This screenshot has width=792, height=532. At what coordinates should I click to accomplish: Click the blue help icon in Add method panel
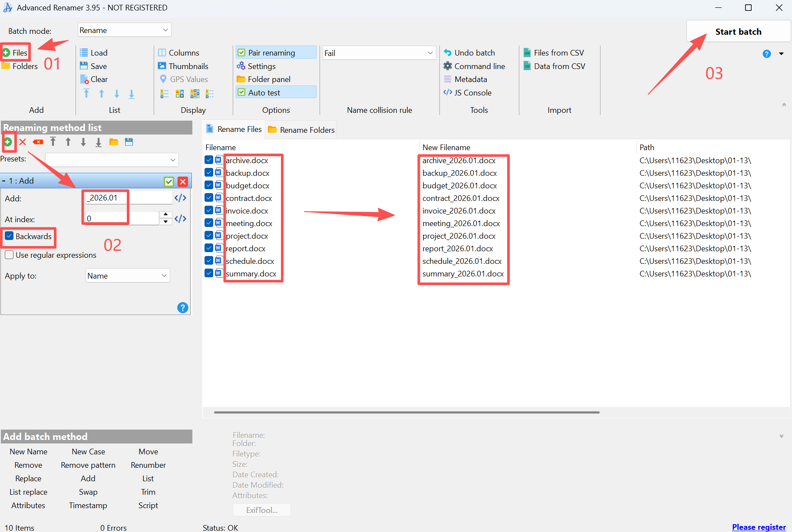coord(183,308)
